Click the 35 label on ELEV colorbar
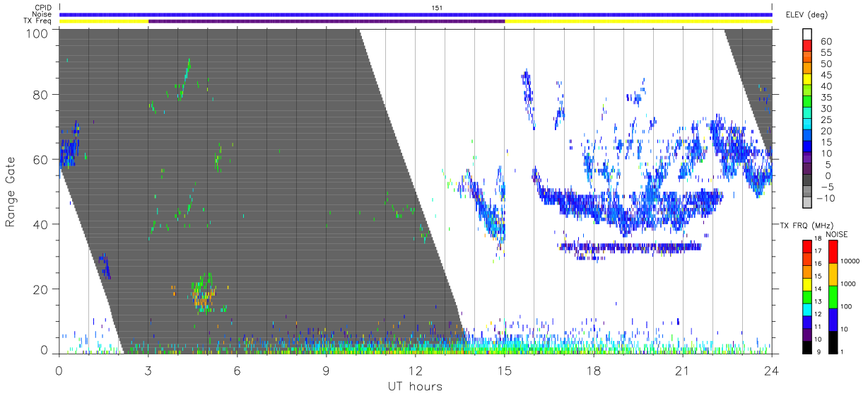The image size is (868, 401). coord(826,97)
